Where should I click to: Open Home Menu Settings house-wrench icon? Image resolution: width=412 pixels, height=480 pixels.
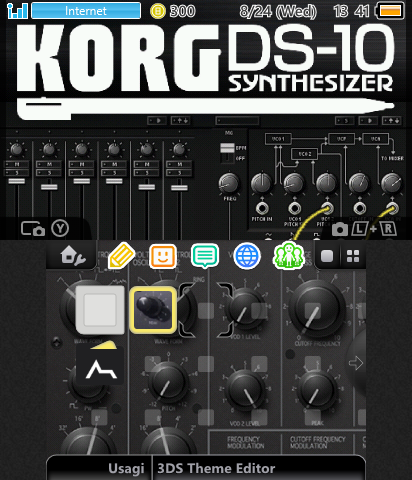tap(73, 256)
